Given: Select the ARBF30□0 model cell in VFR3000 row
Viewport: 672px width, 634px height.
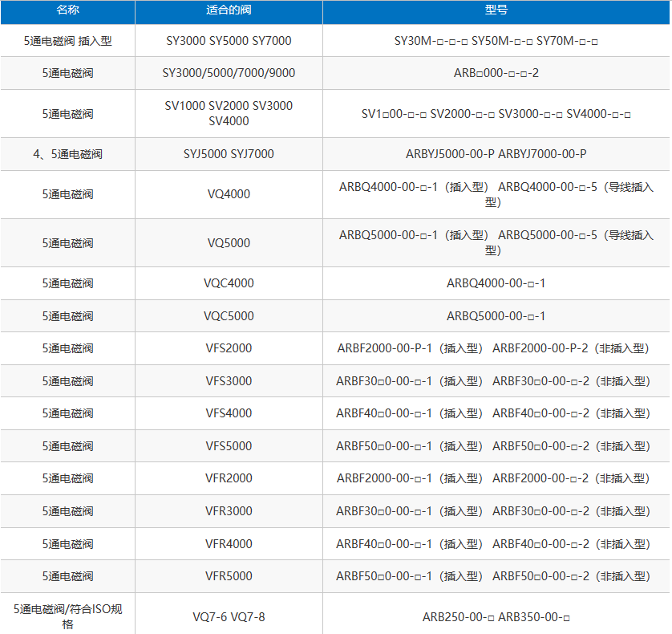Looking at the screenshot, I should click(x=496, y=511).
